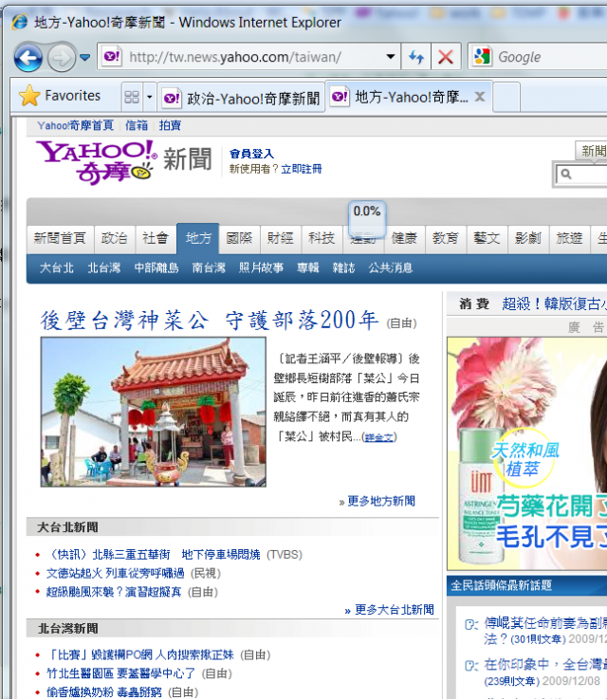
Task: Click the 239則文章 topic question icon
Action: click(x=471, y=666)
